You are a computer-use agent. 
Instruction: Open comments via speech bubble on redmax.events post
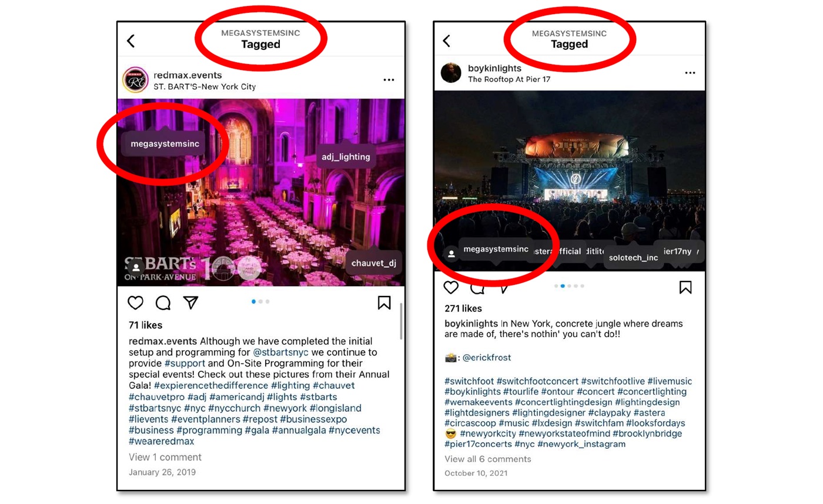click(x=163, y=303)
